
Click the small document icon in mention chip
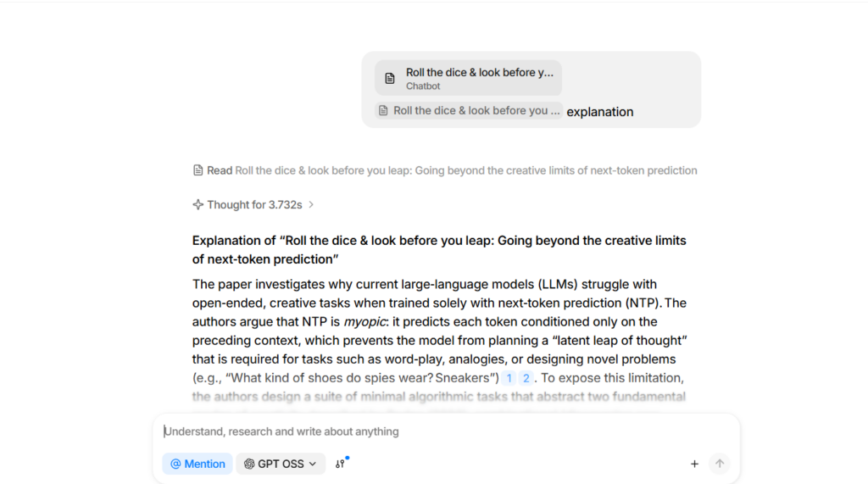pos(384,111)
